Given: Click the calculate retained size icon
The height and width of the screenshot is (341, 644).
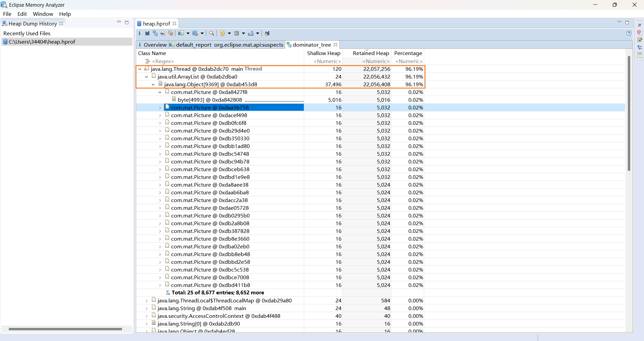Looking at the screenshot, I should (237, 33).
